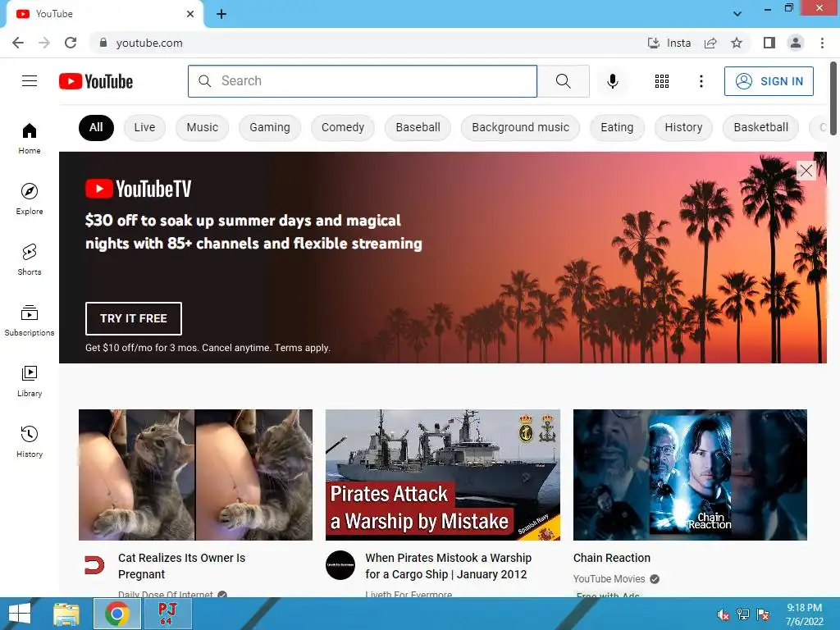Select the Comedy filter chip

click(x=343, y=127)
